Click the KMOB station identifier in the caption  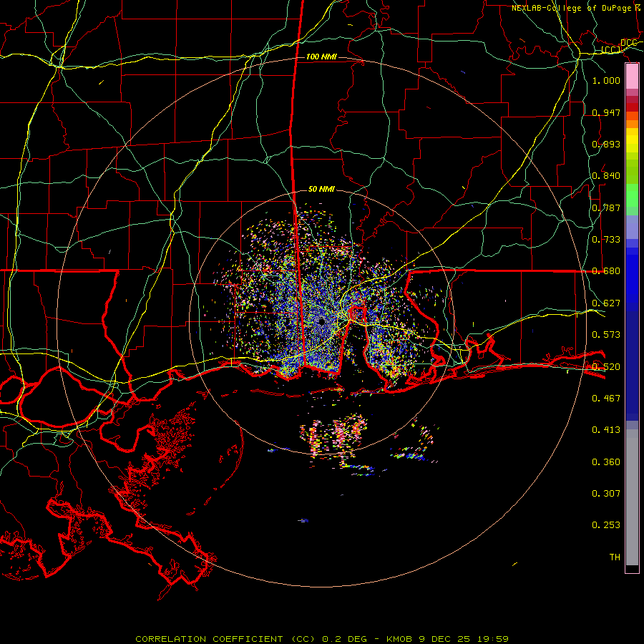(399, 639)
